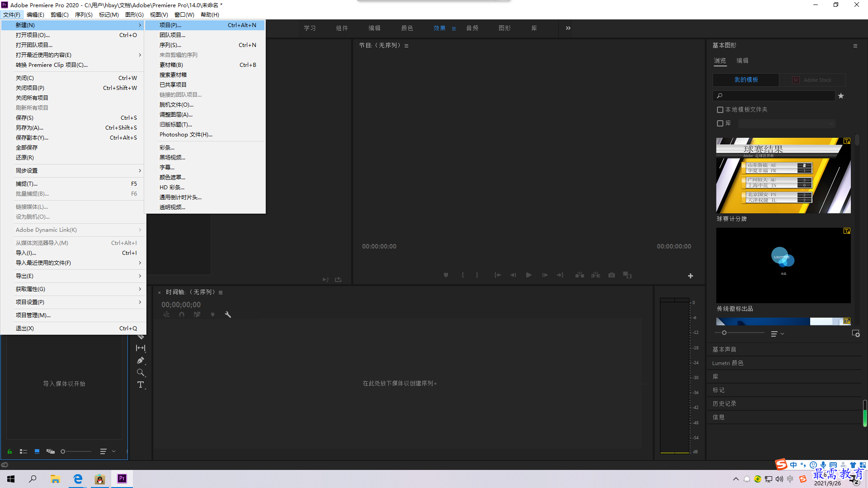Toggle the timeline Linked Selection icon
The image size is (868, 488).
coord(197,314)
